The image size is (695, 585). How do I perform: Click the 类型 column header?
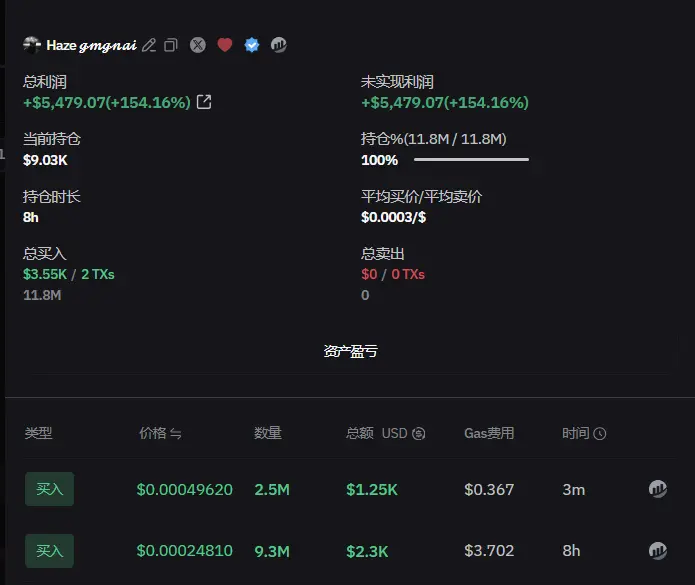(39, 433)
